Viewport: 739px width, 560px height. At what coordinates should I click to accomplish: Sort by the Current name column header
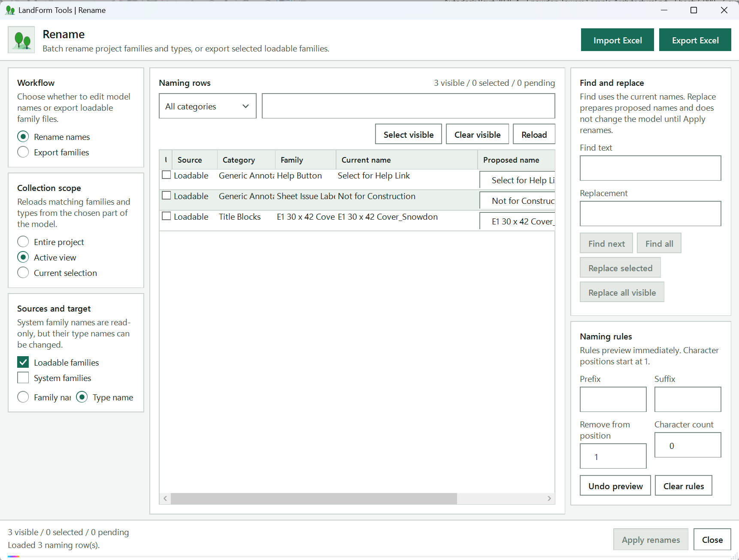(x=407, y=160)
